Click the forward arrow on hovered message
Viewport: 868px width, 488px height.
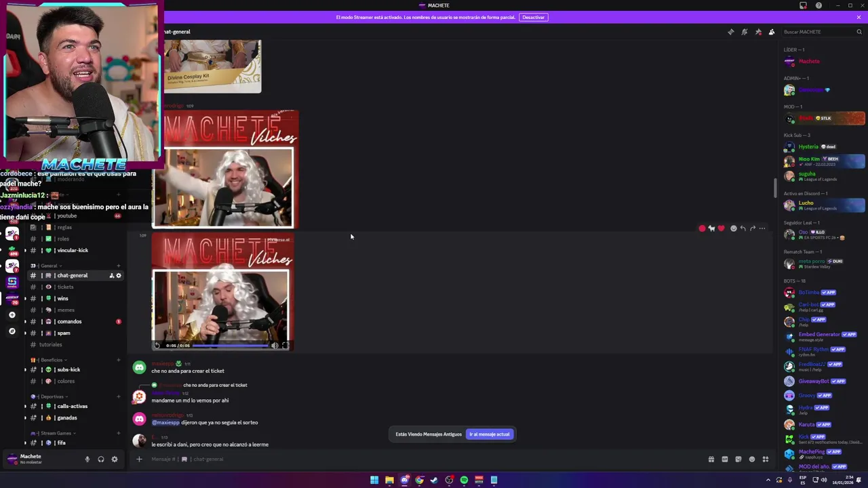(752, 228)
